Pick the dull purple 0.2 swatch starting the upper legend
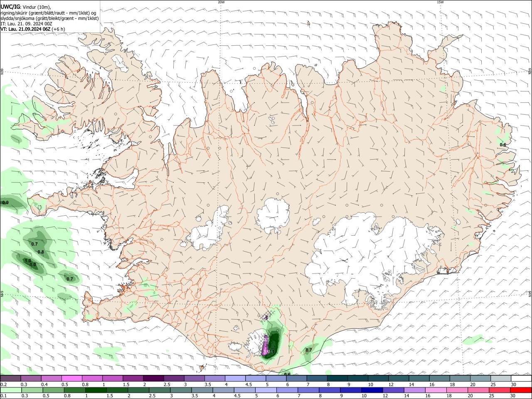Viewport: 532px width, 399px height. 10,379
